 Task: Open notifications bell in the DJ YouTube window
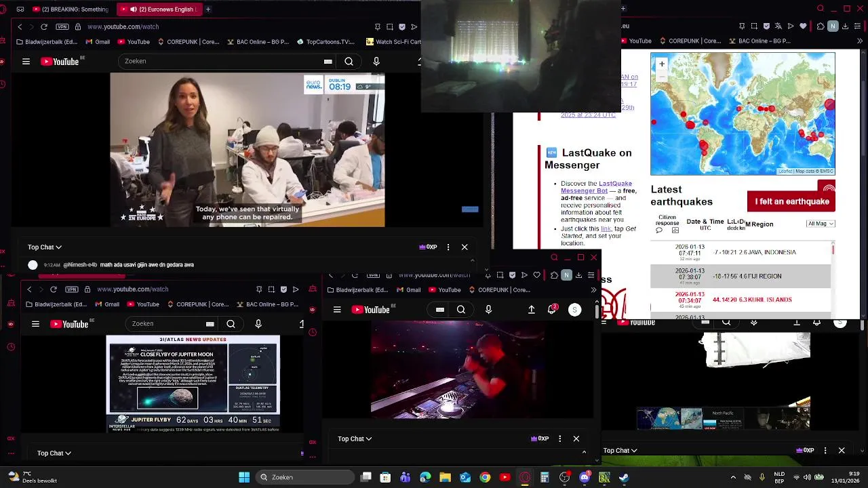(552, 310)
